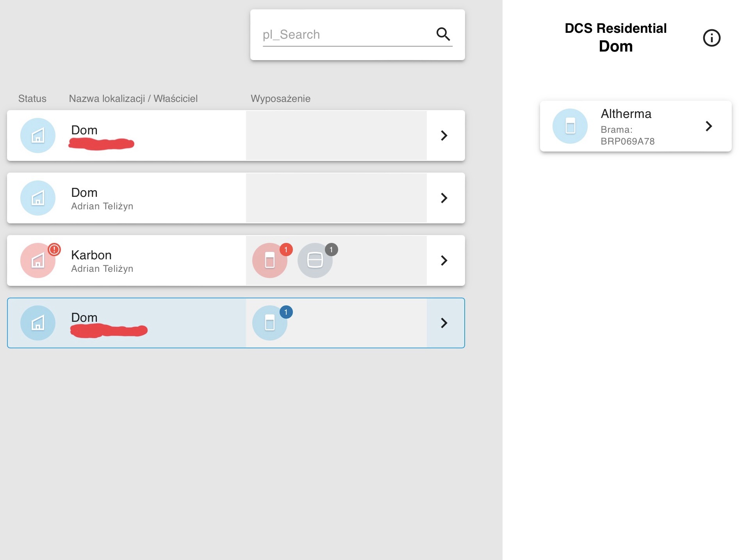Click the red badge count on Karbon's heat pump
Viewport: 747px width, 560px height.
click(x=286, y=250)
